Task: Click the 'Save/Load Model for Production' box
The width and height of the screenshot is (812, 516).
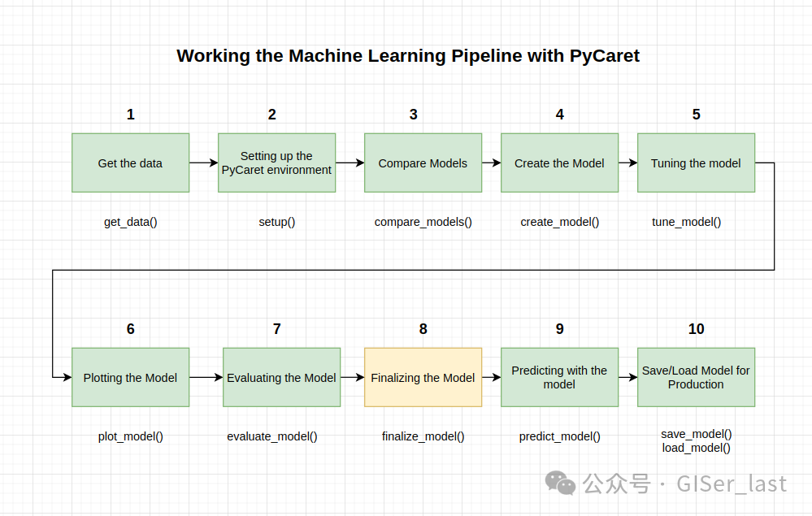Action: click(x=696, y=377)
